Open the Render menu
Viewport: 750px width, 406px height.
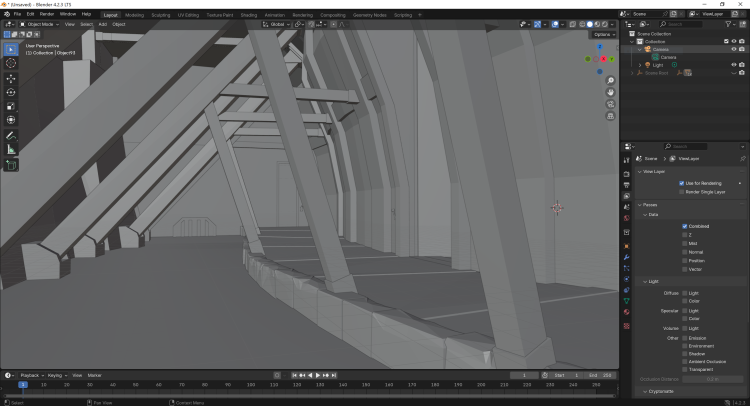(x=47, y=14)
